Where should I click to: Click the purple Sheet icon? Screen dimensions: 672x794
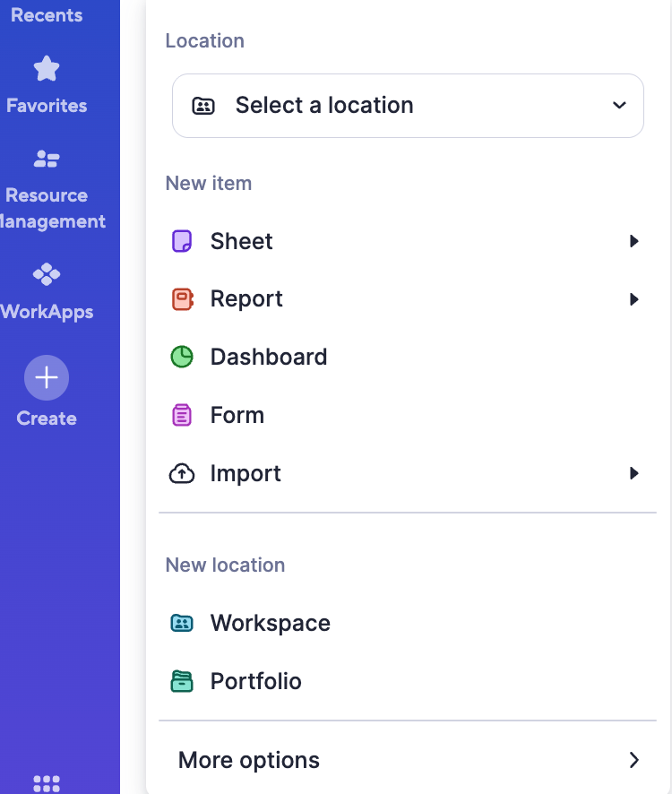182,241
